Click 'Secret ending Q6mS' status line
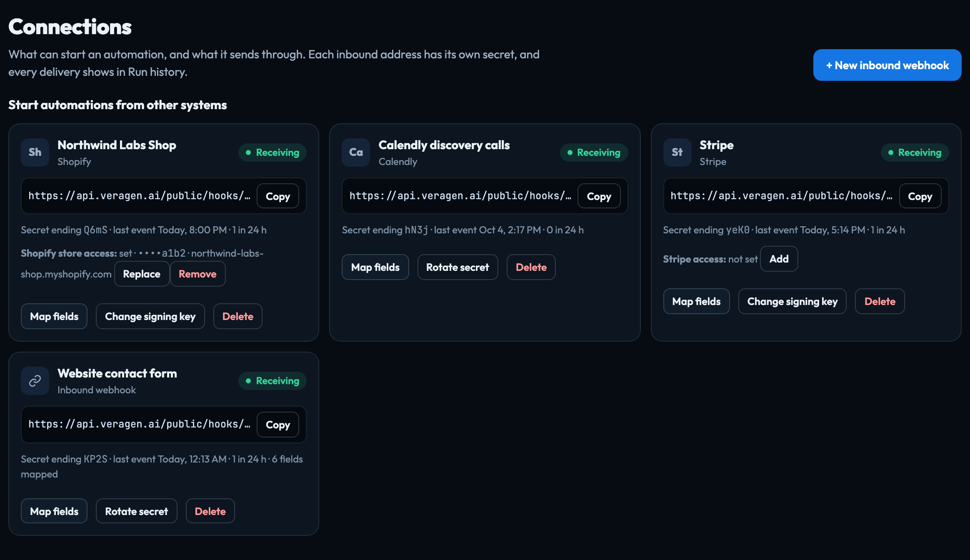Viewport: 970px width, 560px height. coord(144,230)
